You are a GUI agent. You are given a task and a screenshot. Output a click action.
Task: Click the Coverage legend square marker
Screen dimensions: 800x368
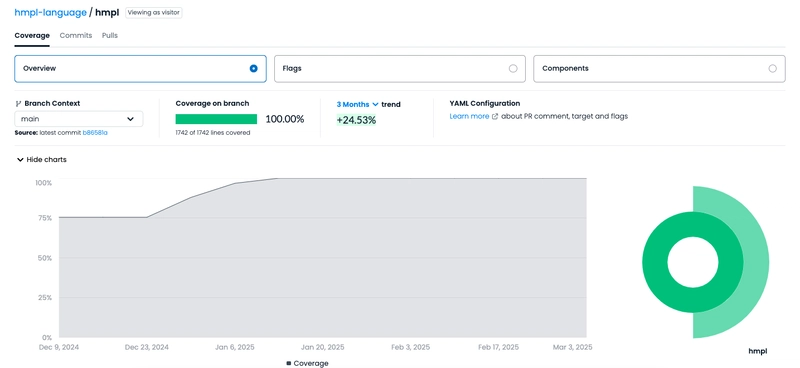[x=289, y=363]
